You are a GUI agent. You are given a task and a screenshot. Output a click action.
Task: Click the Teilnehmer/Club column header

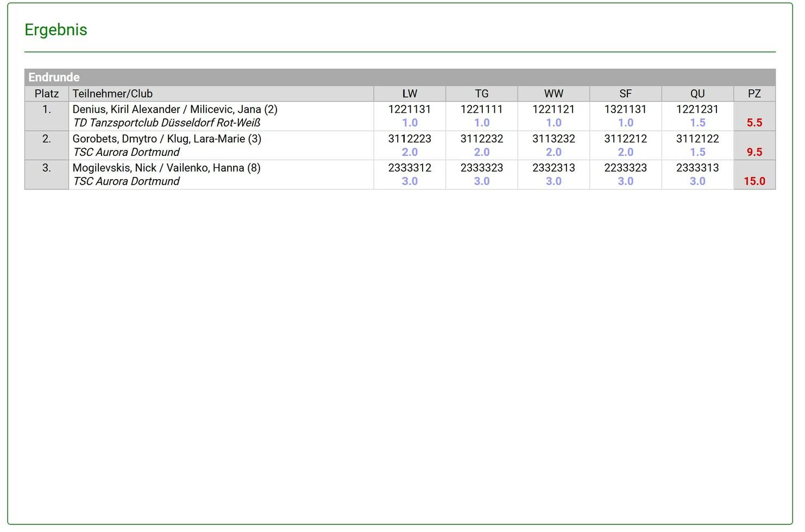point(112,93)
